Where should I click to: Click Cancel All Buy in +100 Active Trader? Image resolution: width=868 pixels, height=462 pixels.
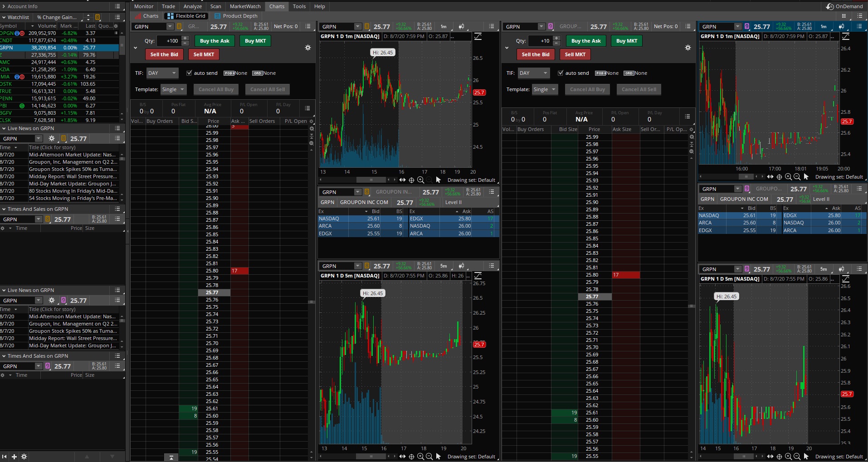(x=216, y=89)
